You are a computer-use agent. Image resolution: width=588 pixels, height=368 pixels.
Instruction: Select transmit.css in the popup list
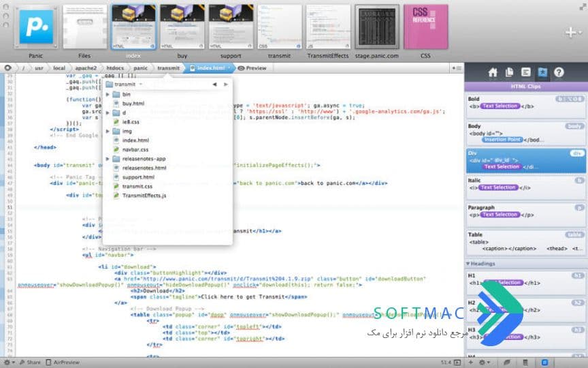pyautogui.click(x=167, y=186)
